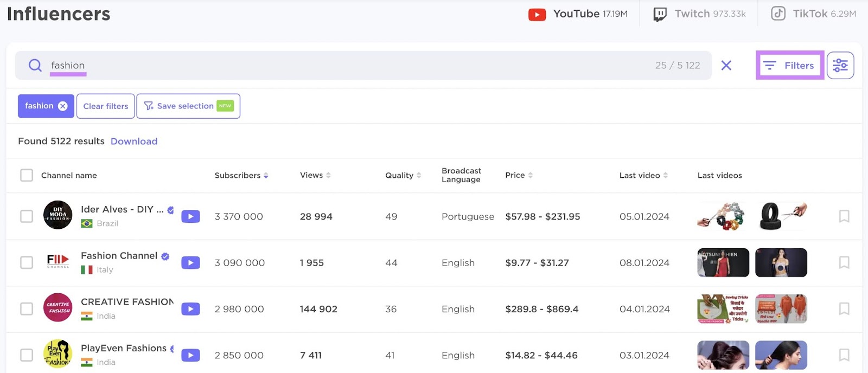Click the CREATIVE FASHION channel avatar

(x=58, y=308)
